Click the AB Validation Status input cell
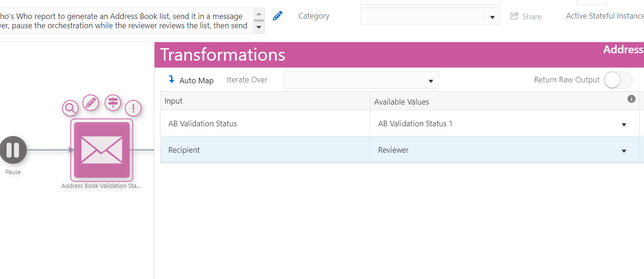644x279 pixels. tap(265, 124)
